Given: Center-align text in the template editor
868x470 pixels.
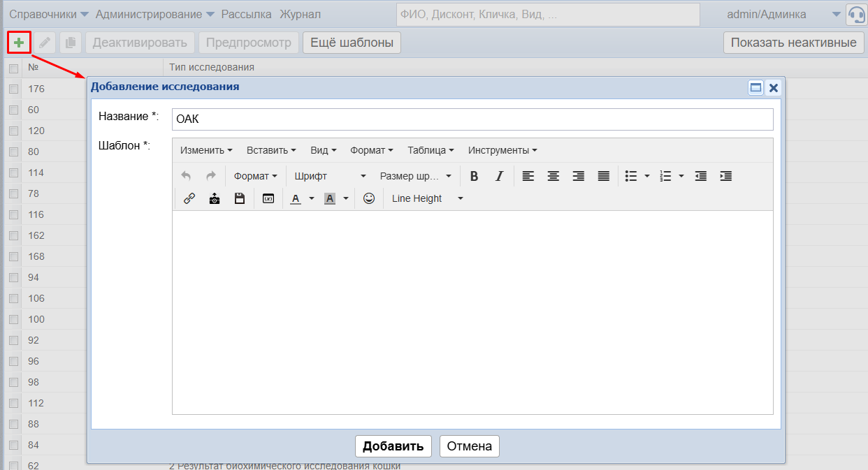Looking at the screenshot, I should (554, 176).
